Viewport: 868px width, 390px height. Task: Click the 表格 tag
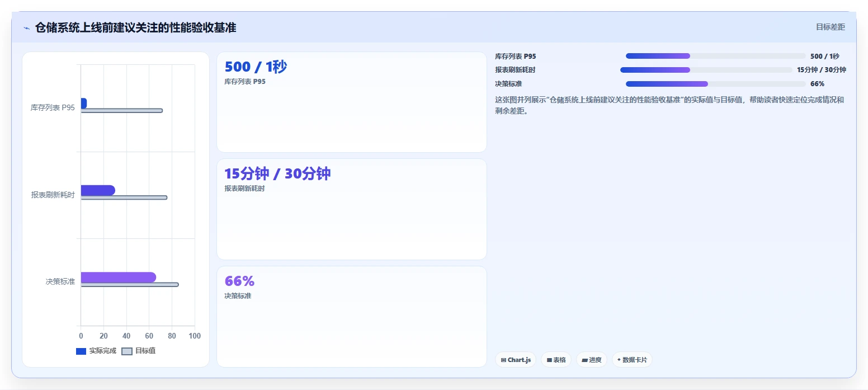[556, 360]
